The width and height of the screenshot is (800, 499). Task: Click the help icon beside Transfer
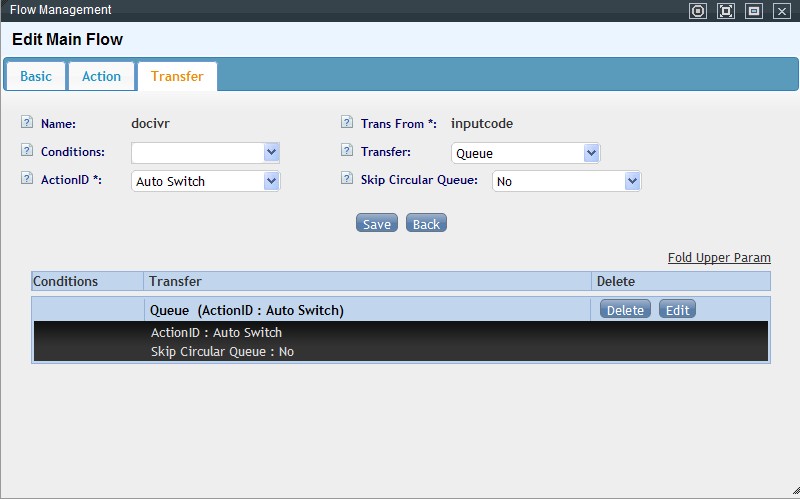click(x=346, y=151)
